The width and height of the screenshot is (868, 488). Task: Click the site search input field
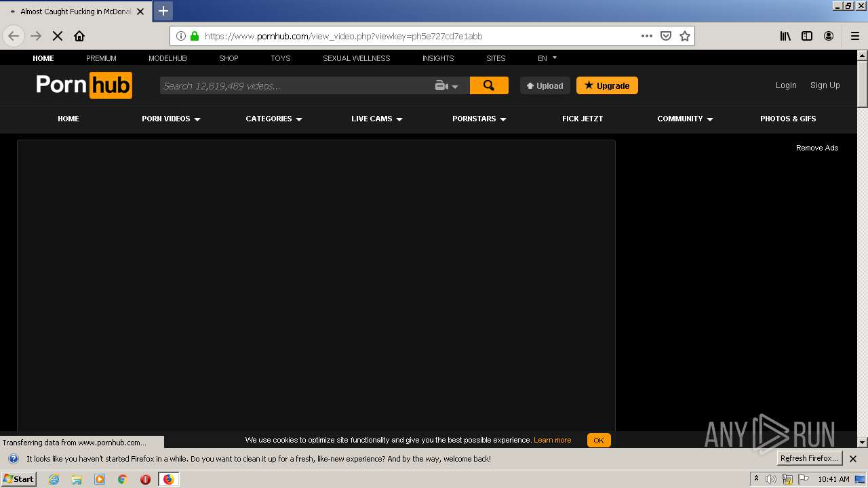[x=295, y=85]
